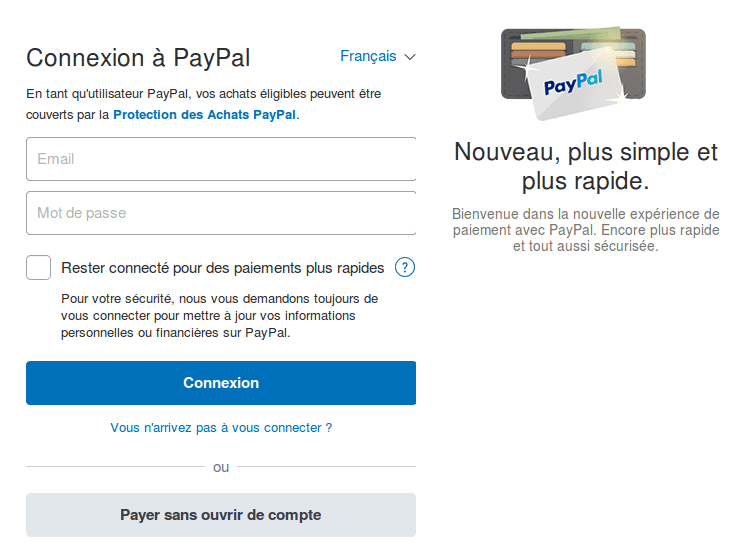Click the green banknotes in wallet image
The width and height of the screenshot is (738, 550).
tap(572, 33)
